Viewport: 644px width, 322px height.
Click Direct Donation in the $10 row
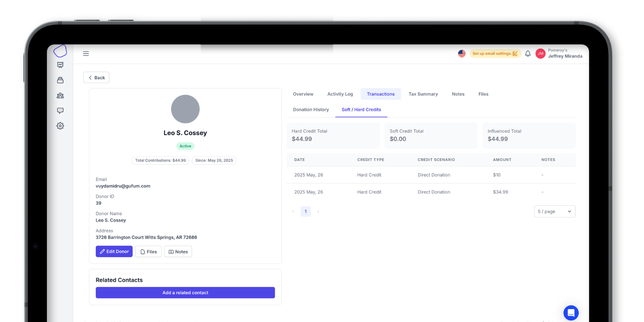click(x=434, y=175)
